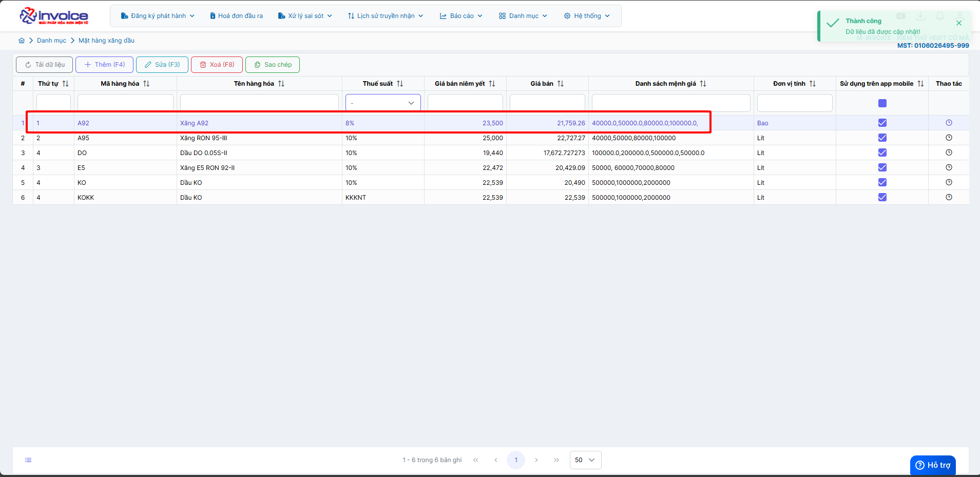980x477 pixels.
Task: Focus Đơn vị tính filter input
Action: point(795,103)
